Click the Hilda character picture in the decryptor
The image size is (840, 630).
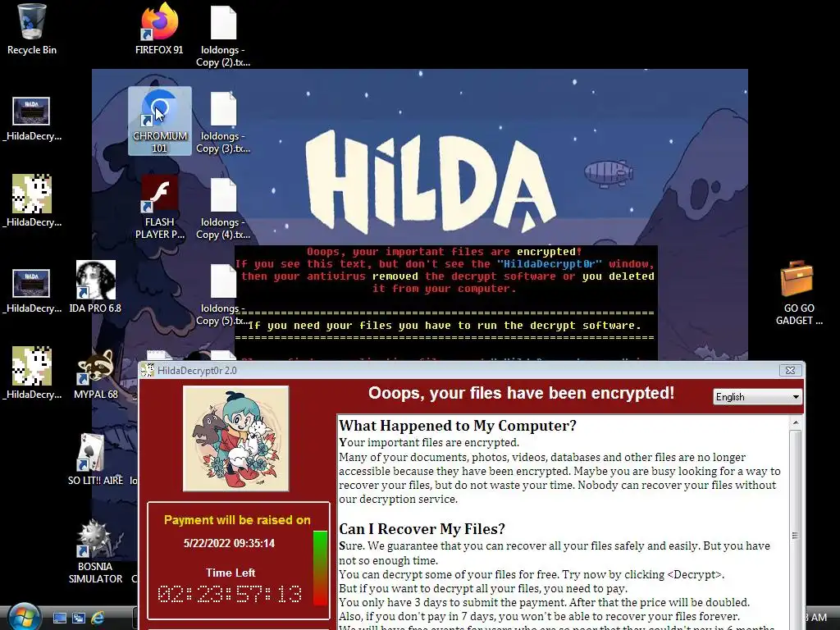(x=235, y=438)
